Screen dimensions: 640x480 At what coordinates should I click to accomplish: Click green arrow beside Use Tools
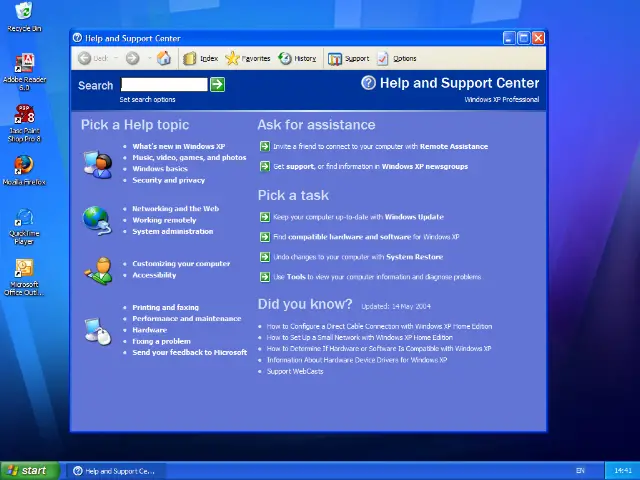click(x=265, y=277)
